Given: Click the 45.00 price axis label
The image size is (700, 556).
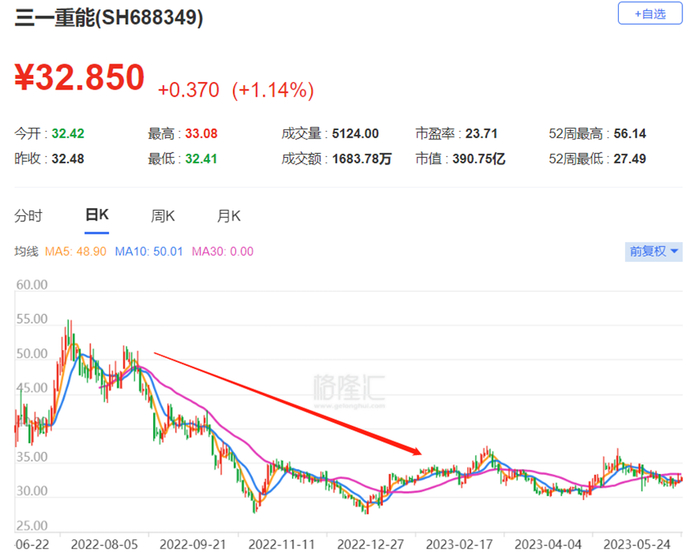Looking at the screenshot, I should (x=32, y=388).
